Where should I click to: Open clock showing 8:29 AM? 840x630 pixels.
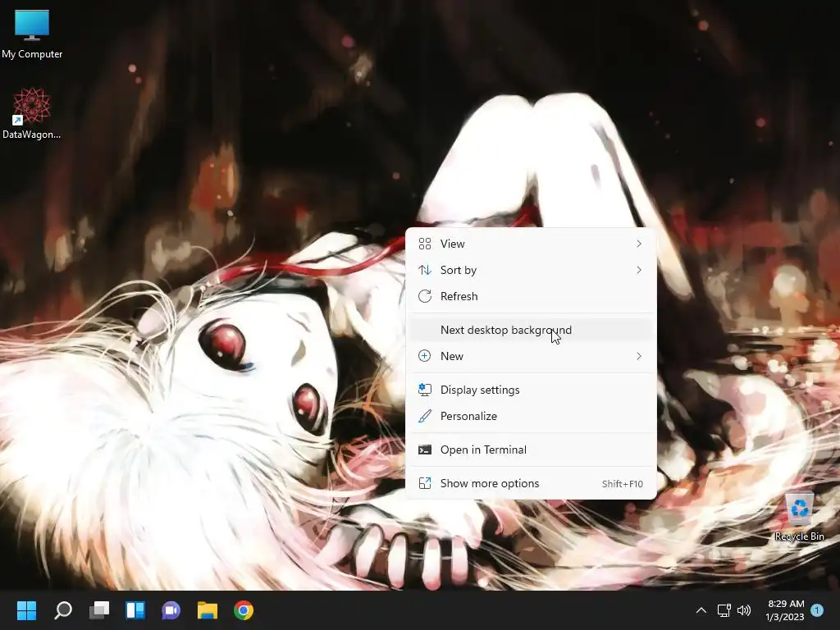click(x=785, y=610)
